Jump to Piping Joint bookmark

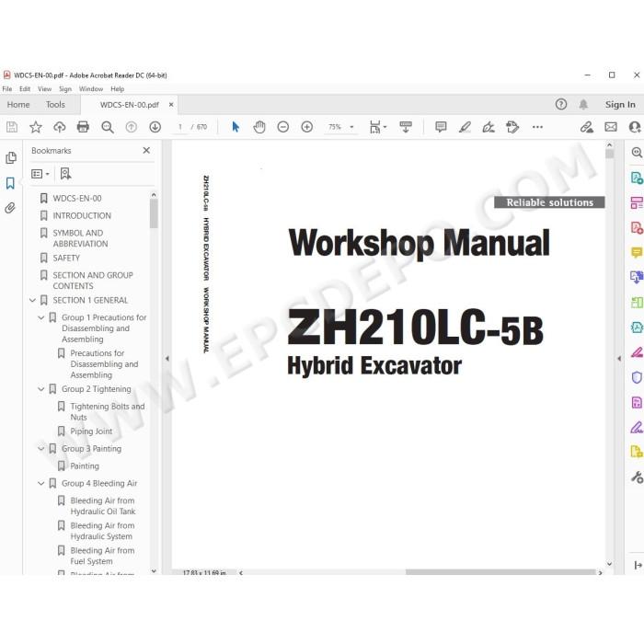pos(91,431)
